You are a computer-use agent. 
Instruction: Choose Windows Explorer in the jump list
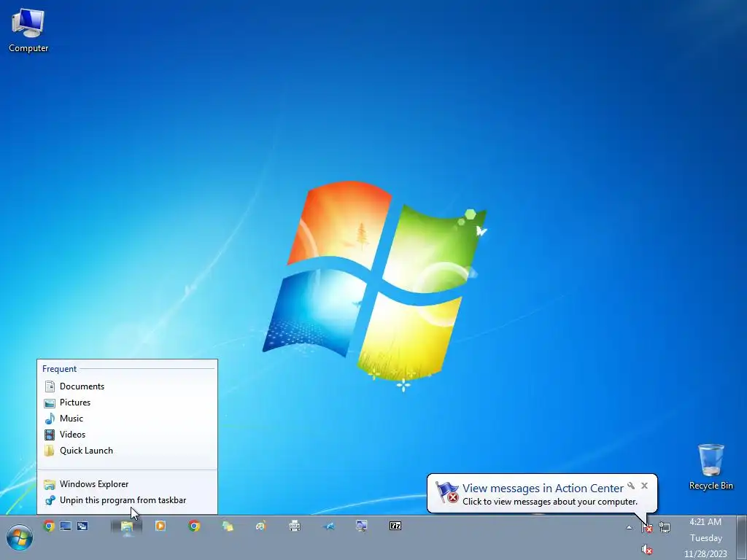coord(127,484)
